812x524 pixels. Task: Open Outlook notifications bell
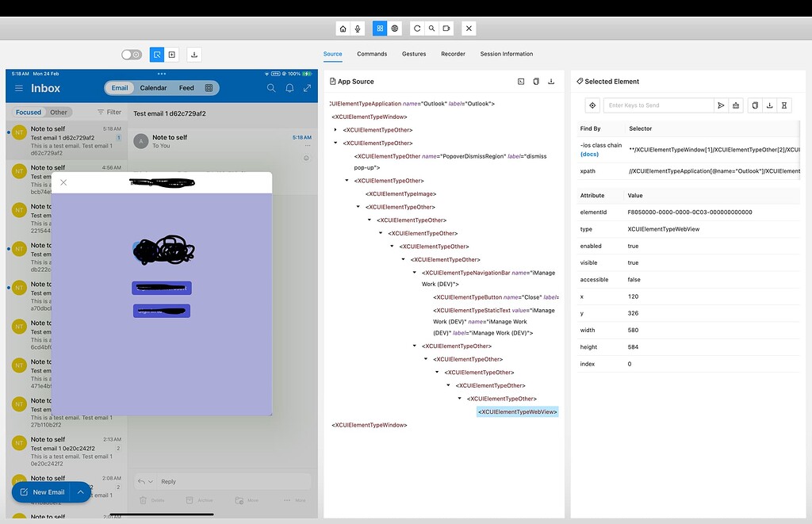(x=289, y=88)
